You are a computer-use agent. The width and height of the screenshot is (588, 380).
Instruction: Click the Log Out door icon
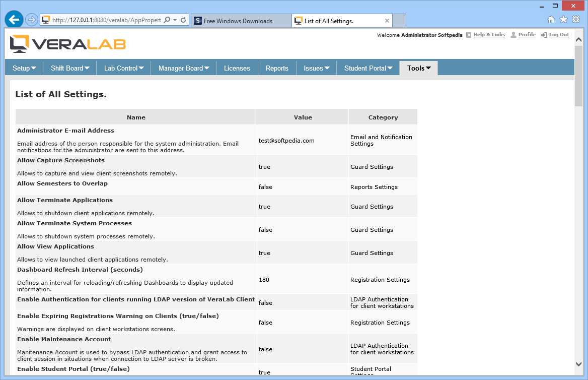tap(544, 35)
